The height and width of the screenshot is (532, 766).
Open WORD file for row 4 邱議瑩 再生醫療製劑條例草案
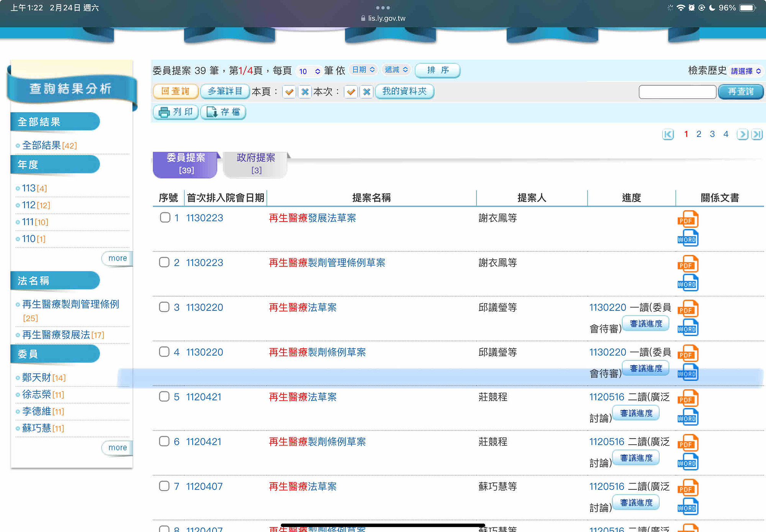click(688, 372)
